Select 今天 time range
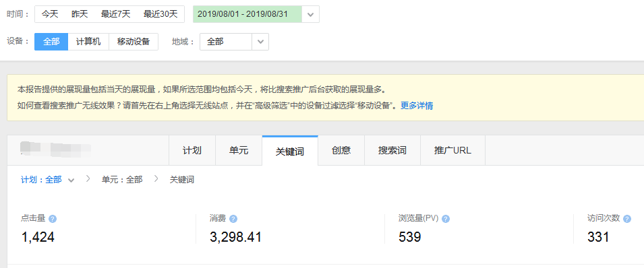 [50, 14]
